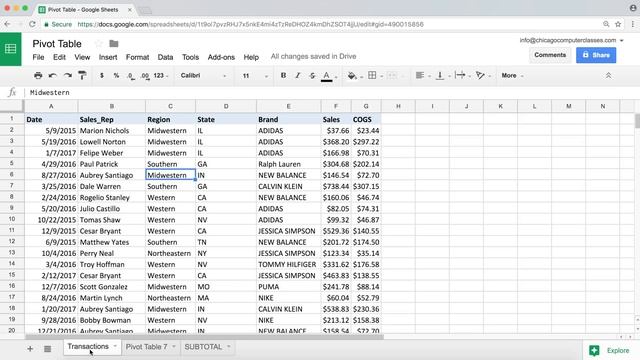Open the fill color picker
Image resolution: width=640 pixels, height=360 pixels.
click(352, 76)
